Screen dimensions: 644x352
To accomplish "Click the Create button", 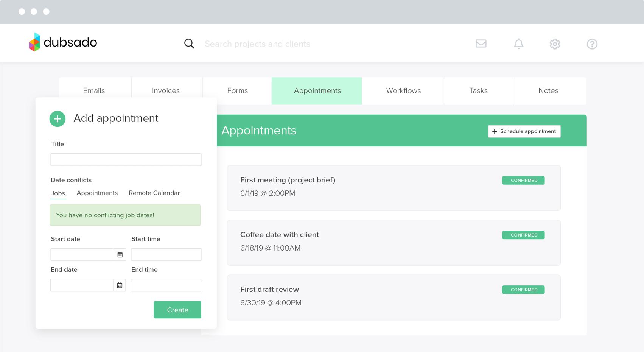I will point(177,310).
